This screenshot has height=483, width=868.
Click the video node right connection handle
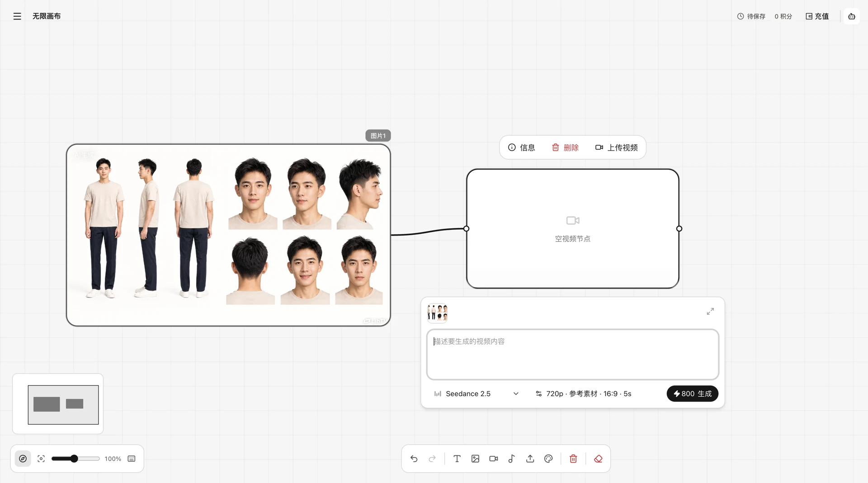679,229
